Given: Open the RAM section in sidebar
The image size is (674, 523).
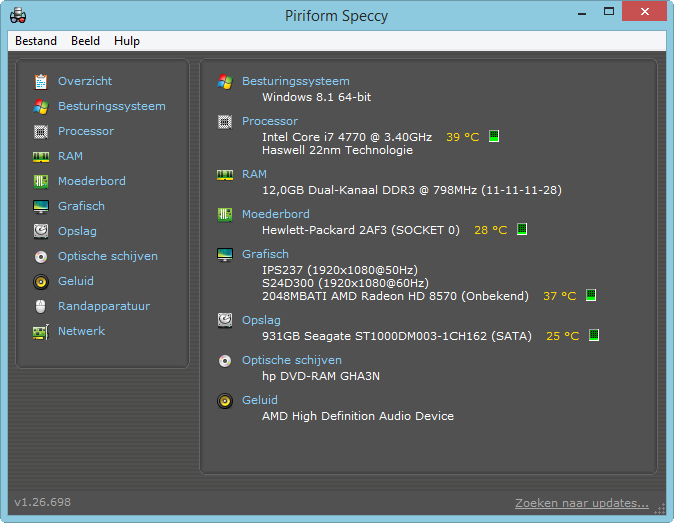Looking at the screenshot, I should pyautogui.click(x=70, y=156).
